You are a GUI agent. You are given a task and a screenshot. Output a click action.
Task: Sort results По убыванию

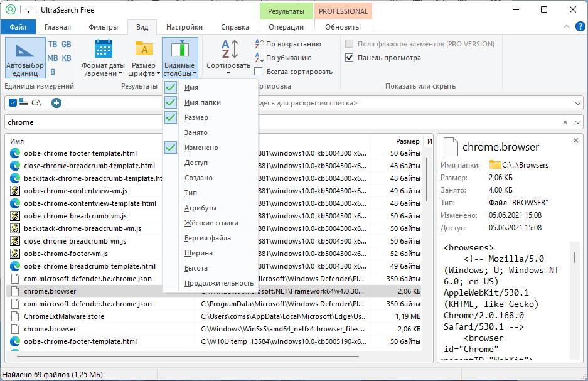284,58
